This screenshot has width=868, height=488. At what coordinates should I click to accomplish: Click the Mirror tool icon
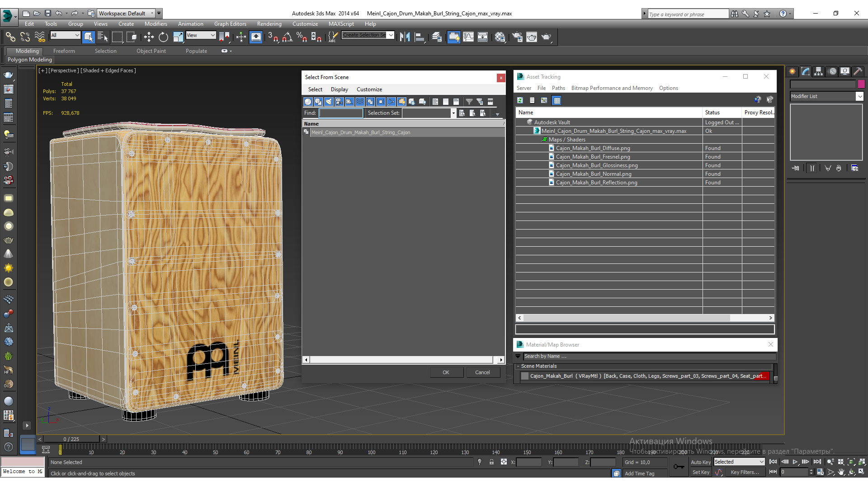pos(405,37)
